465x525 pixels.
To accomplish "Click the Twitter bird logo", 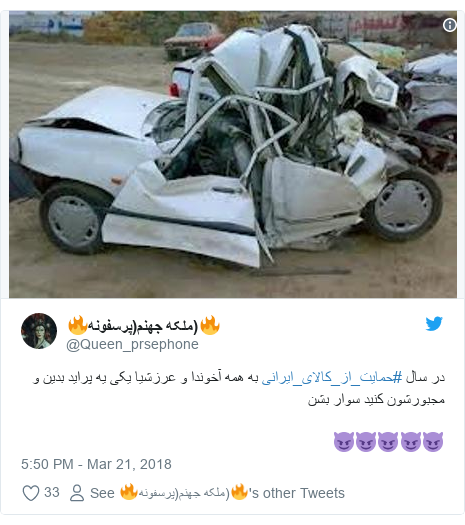I will click(x=434, y=323).
